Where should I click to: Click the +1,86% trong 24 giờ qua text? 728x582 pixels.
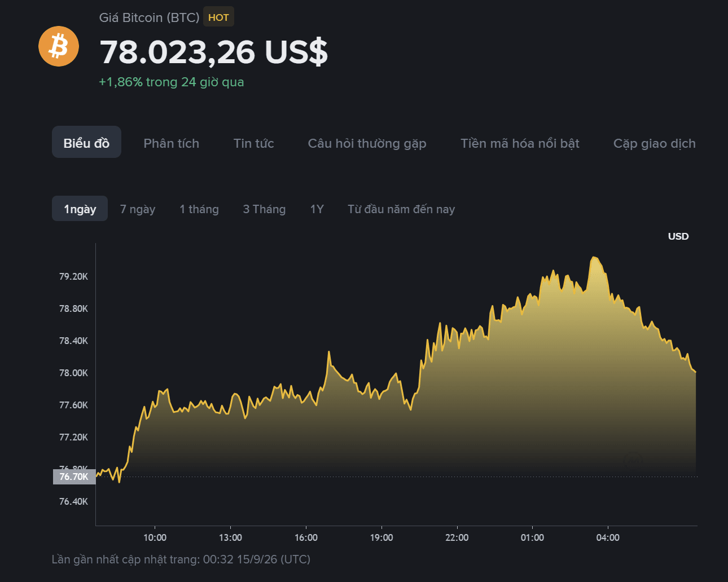(x=172, y=82)
